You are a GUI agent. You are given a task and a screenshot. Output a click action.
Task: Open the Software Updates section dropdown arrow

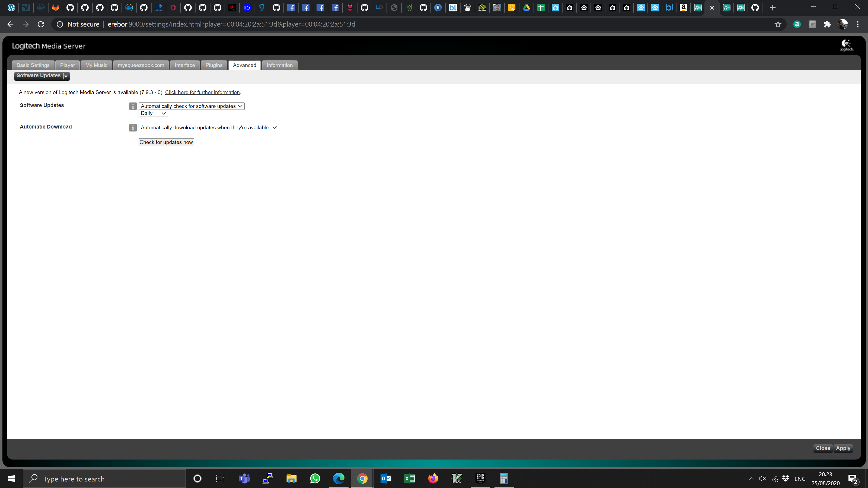click(65, 76)
